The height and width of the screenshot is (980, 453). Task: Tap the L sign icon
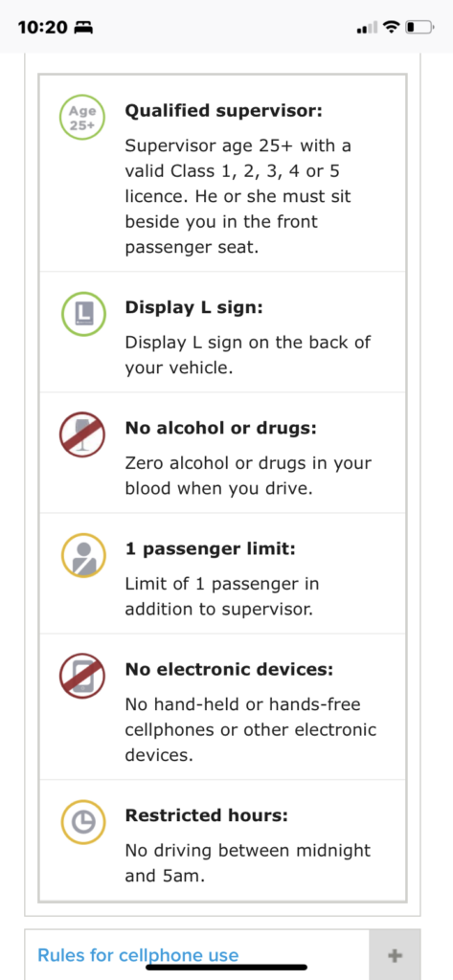click(82, 313)
